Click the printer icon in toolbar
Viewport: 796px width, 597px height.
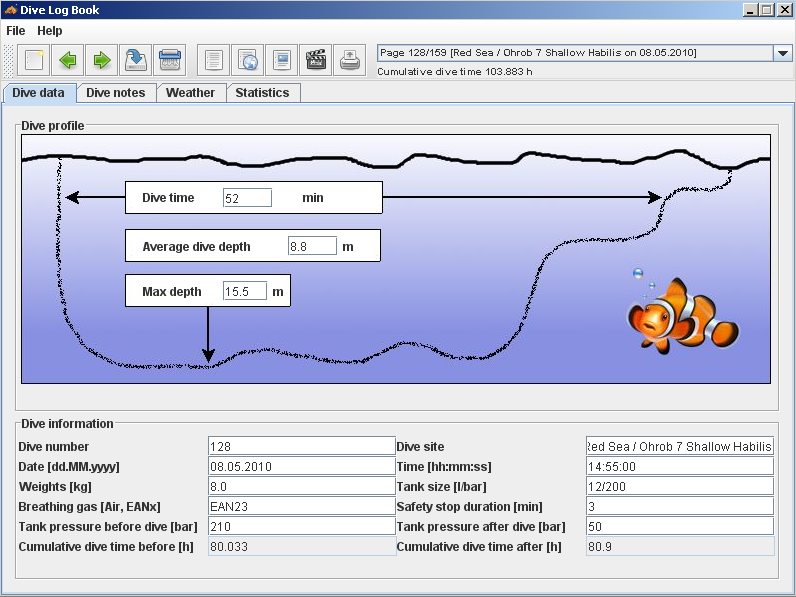click(350, 60)
